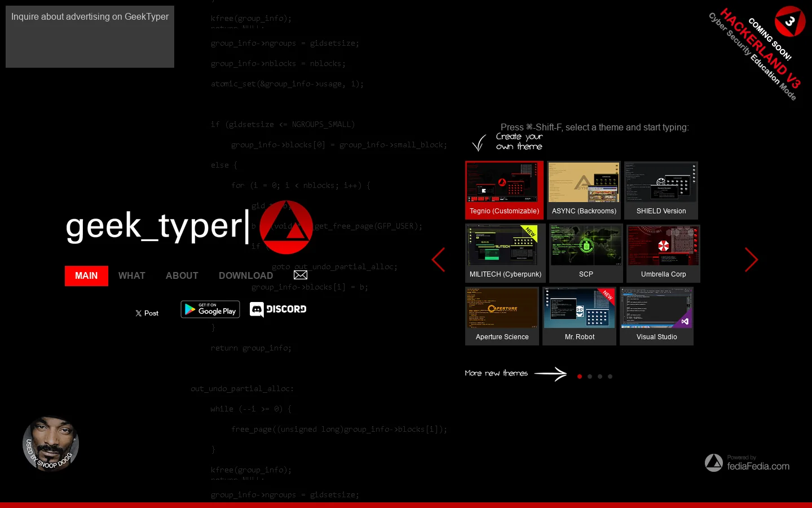812x508 pixels.
Task: Click the Snoop Dogg badge image
Action: [x=51, y=443]
